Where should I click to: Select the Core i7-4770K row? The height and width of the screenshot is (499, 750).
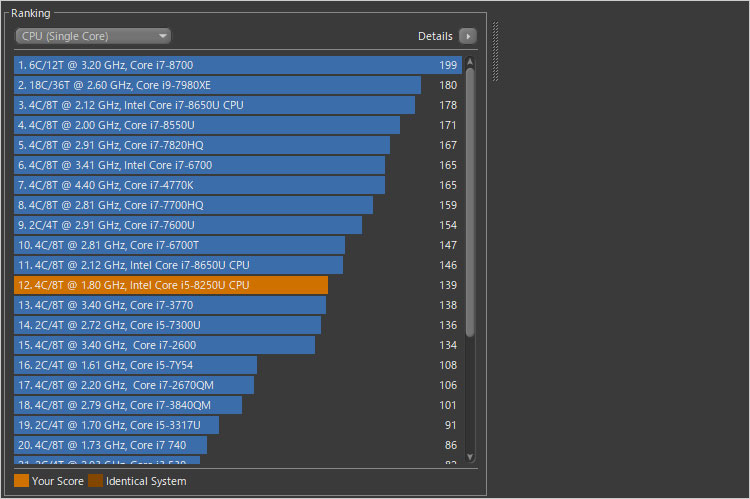238,186
